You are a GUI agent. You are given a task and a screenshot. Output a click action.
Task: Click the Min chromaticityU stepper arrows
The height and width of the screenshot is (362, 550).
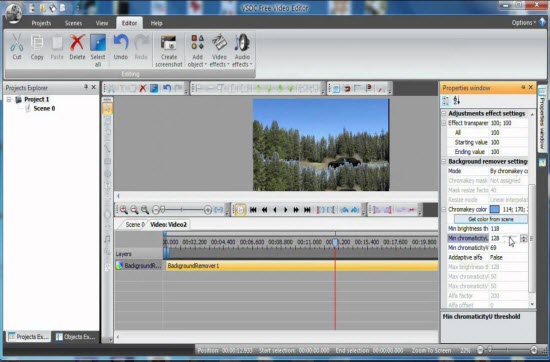pyautogui.click(x=523, y=238)
